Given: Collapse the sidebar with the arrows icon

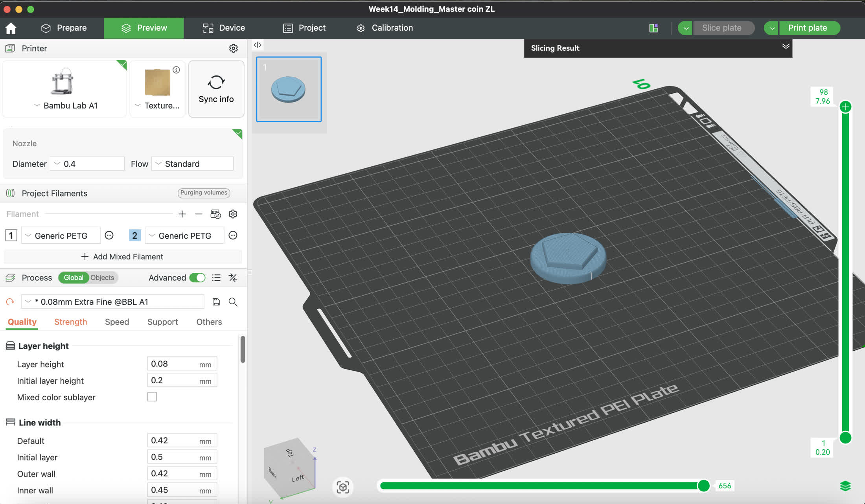Looking at the screenshot, I should point(258,45).
